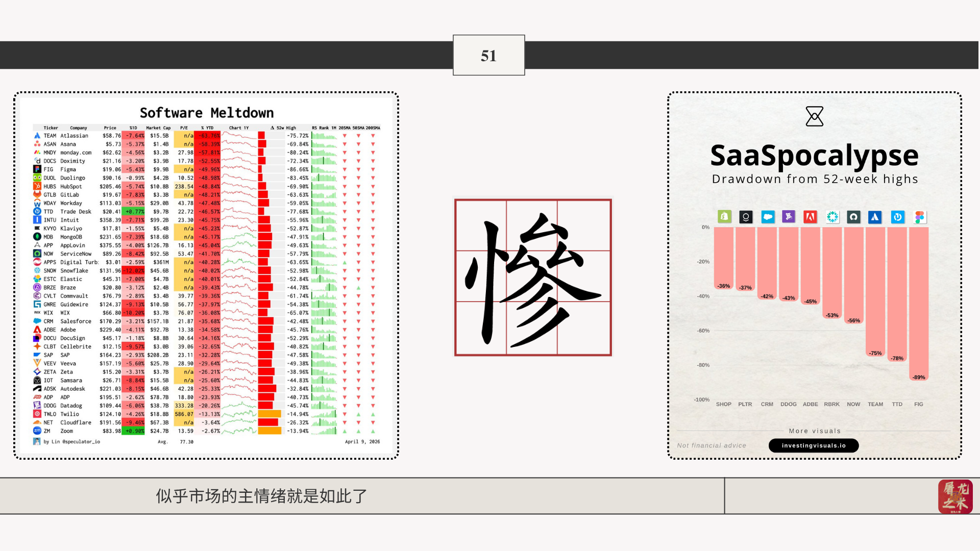Click the hourglass logo above the SaaSpocalypse title
This screenshot has height=551, width=980.
(x=814, y=116)
